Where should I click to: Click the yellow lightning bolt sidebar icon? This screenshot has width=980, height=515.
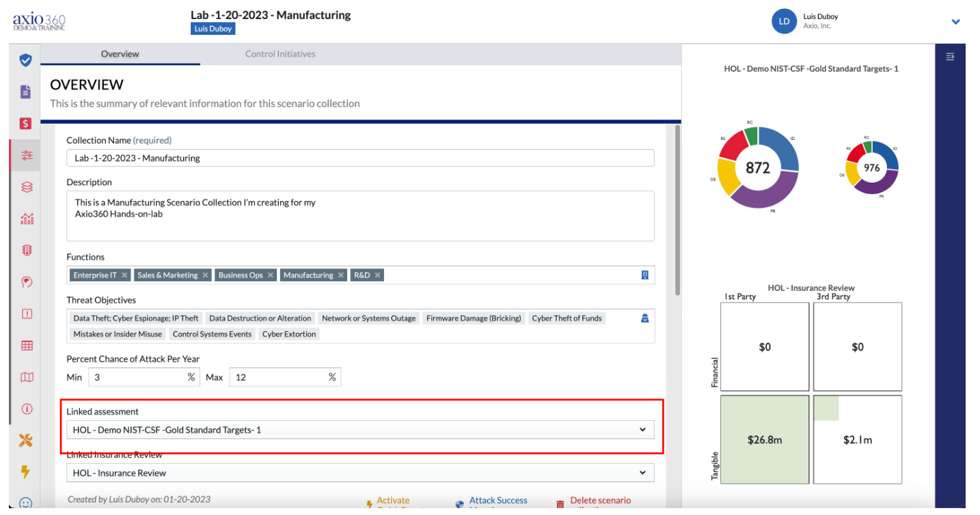coord(26,472)
